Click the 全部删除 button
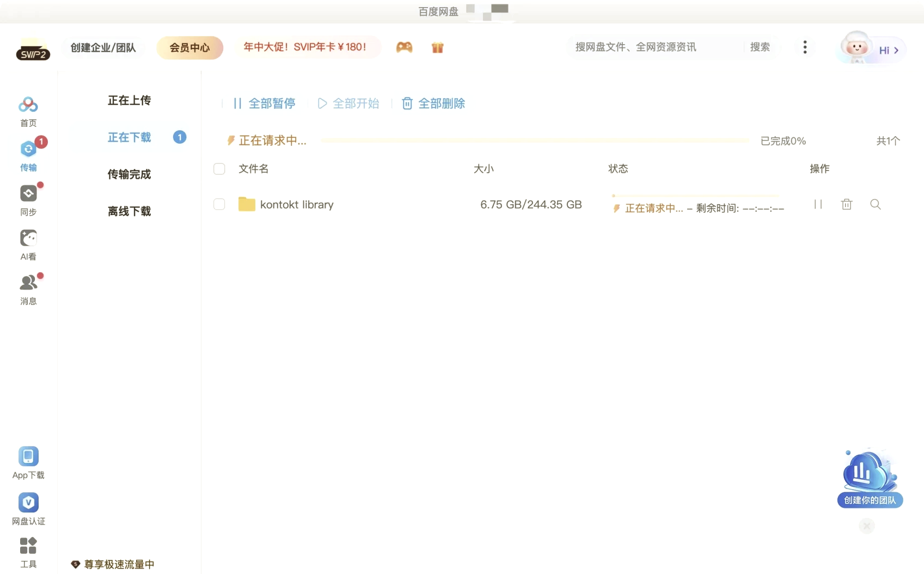The width and height of the screenshot is (924, 574). [x=433, y=103]
